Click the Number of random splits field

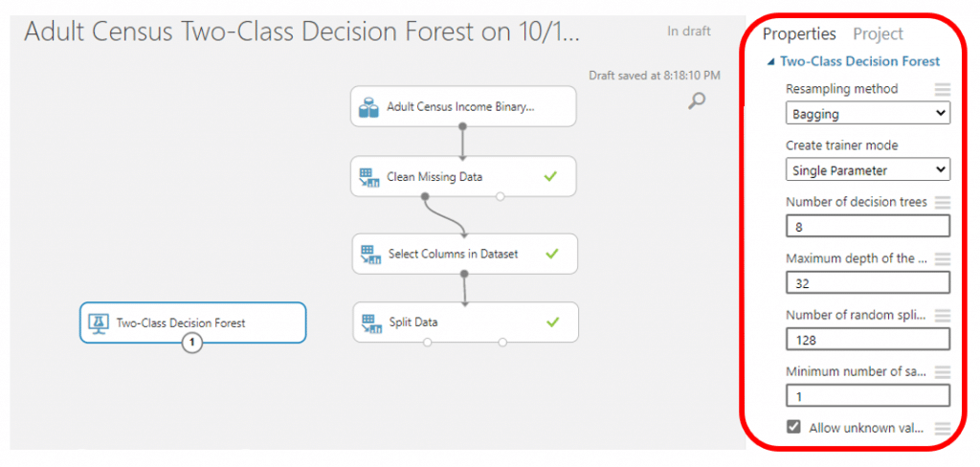tap(867, 340)
